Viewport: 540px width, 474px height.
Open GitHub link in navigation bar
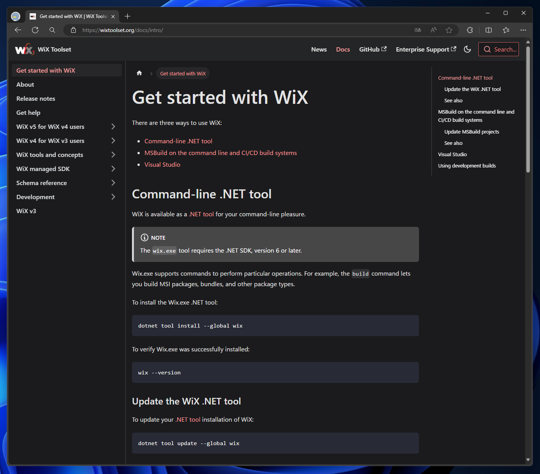373,50
